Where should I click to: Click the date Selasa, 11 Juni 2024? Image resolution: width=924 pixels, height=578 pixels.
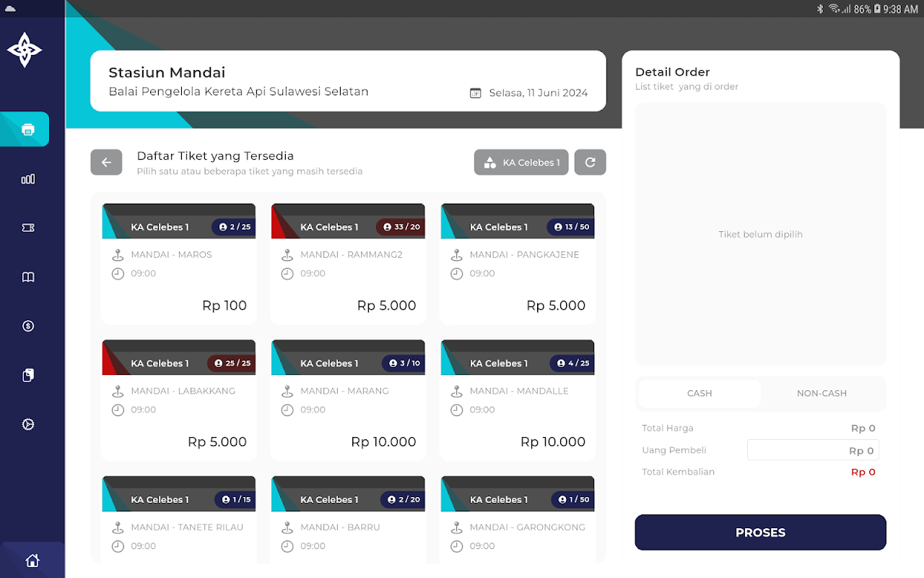pyautogui.click(x=529, y=93)
